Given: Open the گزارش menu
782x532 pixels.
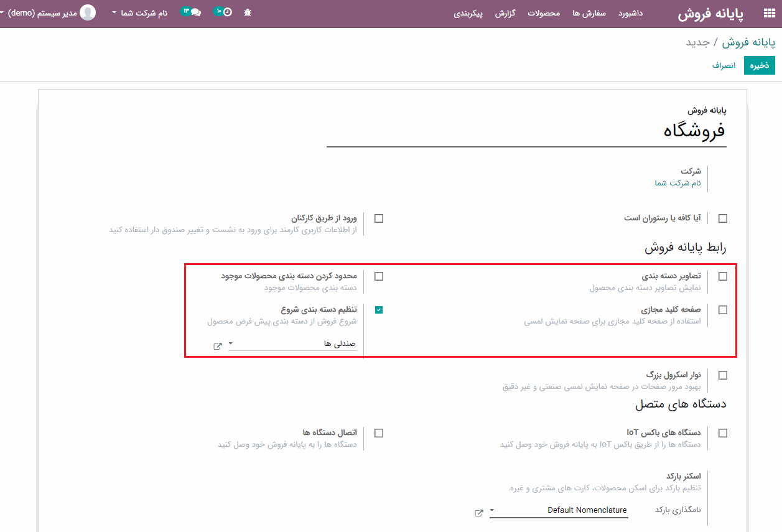Looking at the screenshot, I should pos(505,13).
